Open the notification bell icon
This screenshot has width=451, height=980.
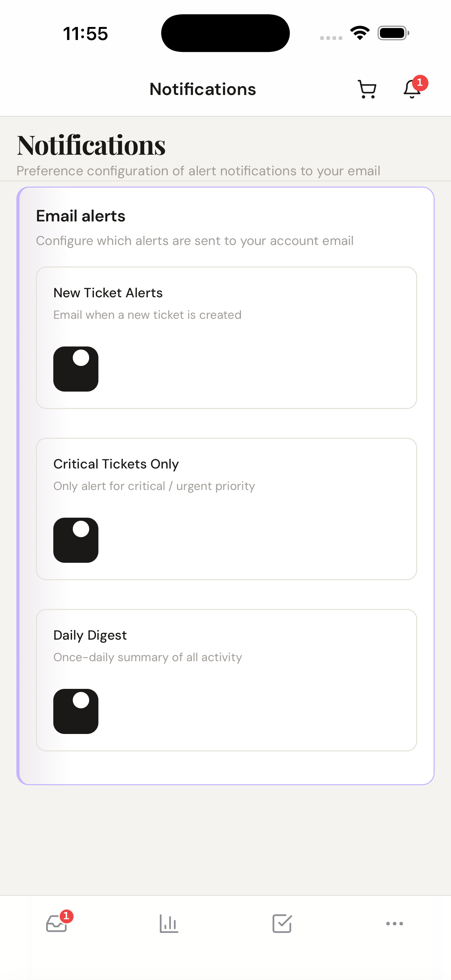[x=412, y=90]
